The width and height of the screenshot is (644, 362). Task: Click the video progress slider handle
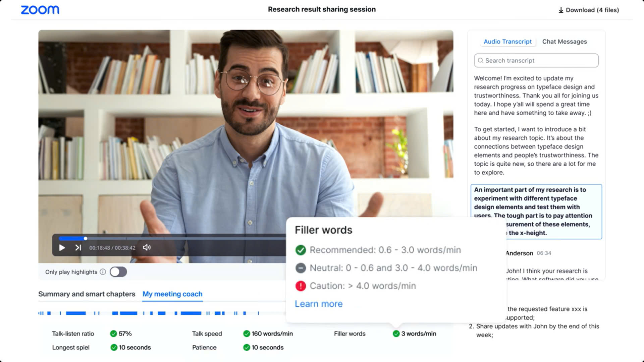pos(86,238)
